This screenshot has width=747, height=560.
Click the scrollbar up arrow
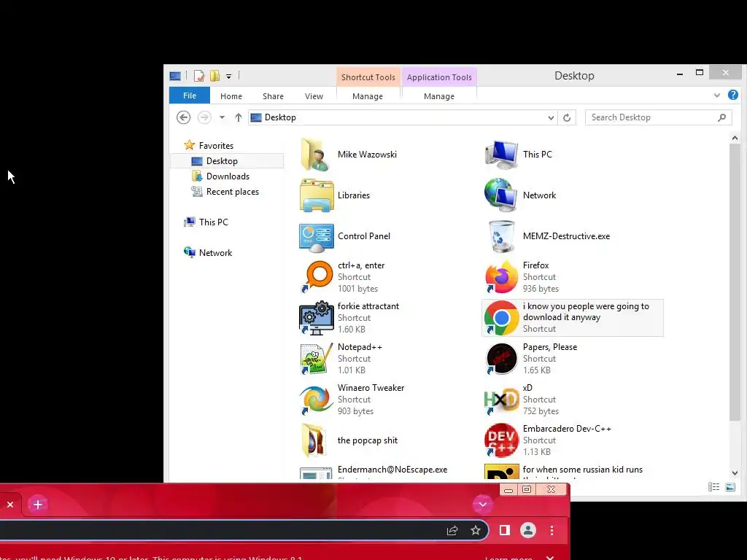pos(735,138)
